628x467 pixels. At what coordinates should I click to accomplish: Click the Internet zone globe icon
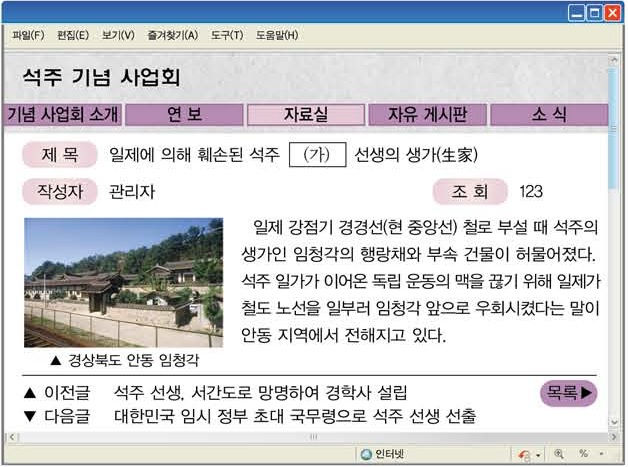pyautogui.click(x=367, y=454)
